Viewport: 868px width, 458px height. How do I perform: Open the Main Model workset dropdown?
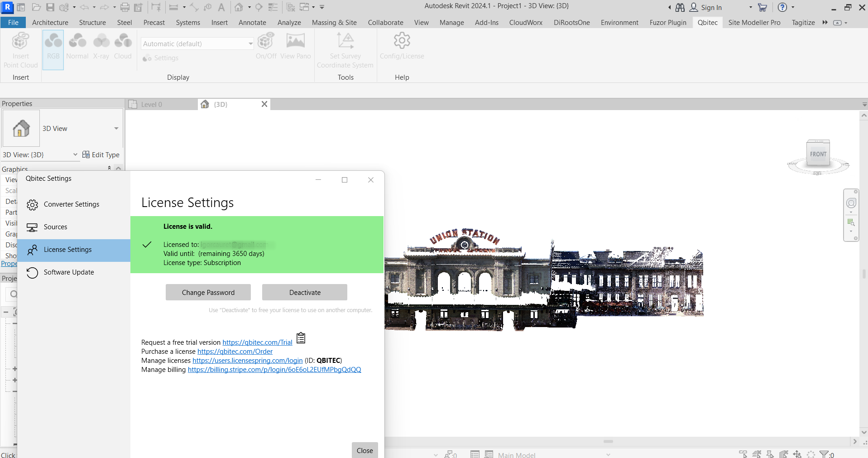coord(554,455)
